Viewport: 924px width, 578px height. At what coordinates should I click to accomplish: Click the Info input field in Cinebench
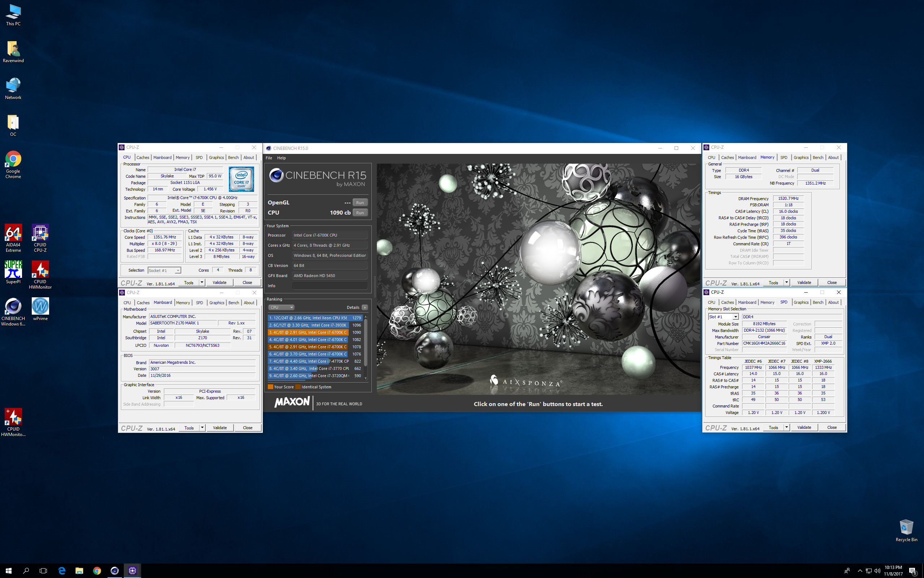pos(330,285)
